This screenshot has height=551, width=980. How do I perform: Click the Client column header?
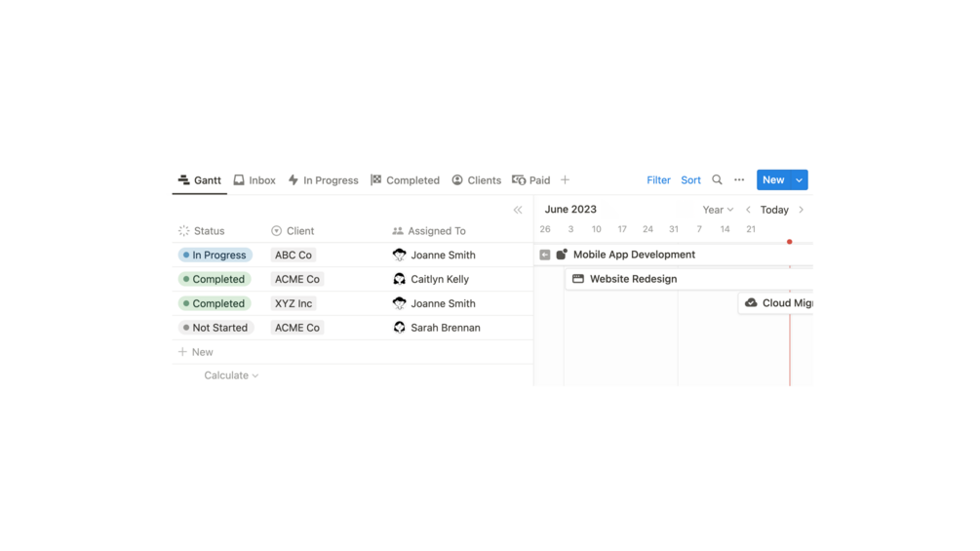pyautogui.click(x=293, y=231)
